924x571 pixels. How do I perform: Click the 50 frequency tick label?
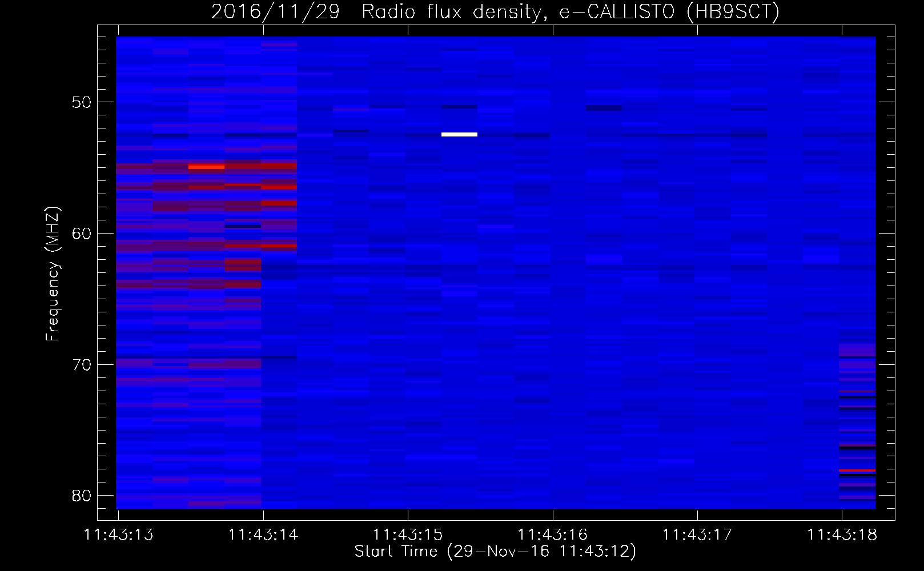pos(82,102)
